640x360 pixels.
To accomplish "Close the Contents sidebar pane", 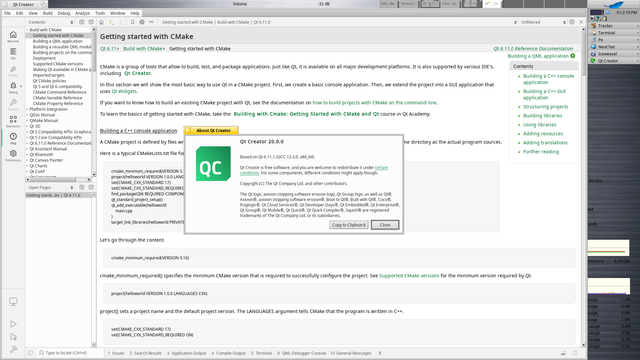I will [91, 22].
